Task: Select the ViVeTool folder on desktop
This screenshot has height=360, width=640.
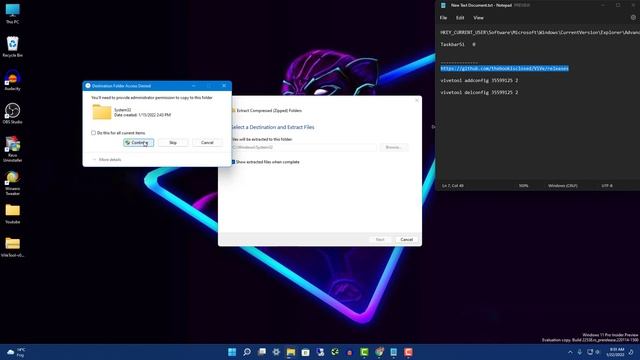Action: [x=12, y=247]
